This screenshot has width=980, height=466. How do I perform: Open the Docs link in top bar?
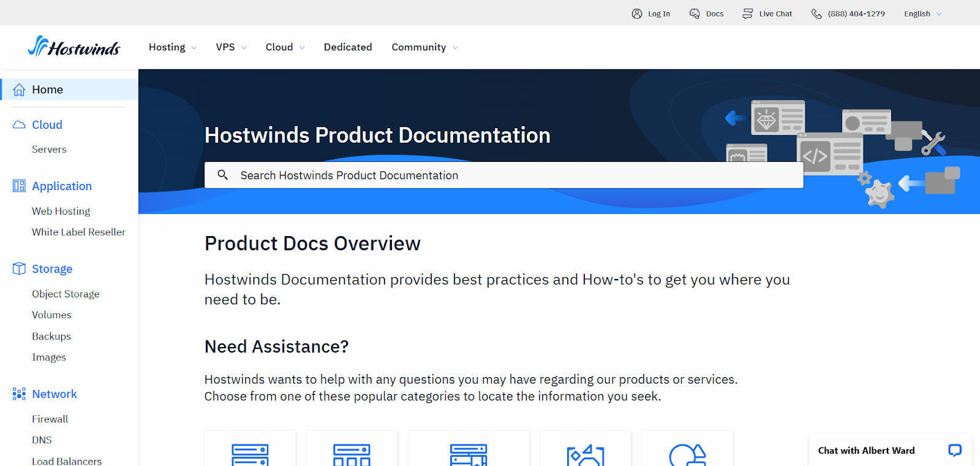click(715, 13)
